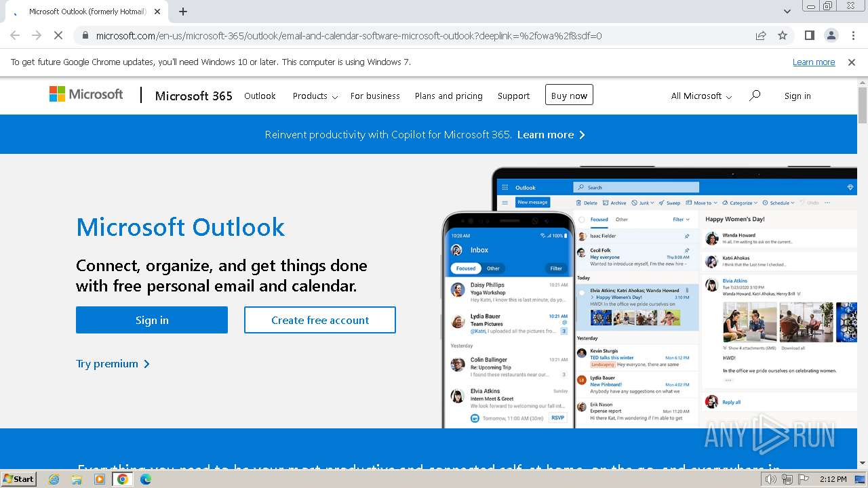Viewport: 868px width, 488px height.
Task: Click the Chrome taskbar icon
Action: (123, 479)
